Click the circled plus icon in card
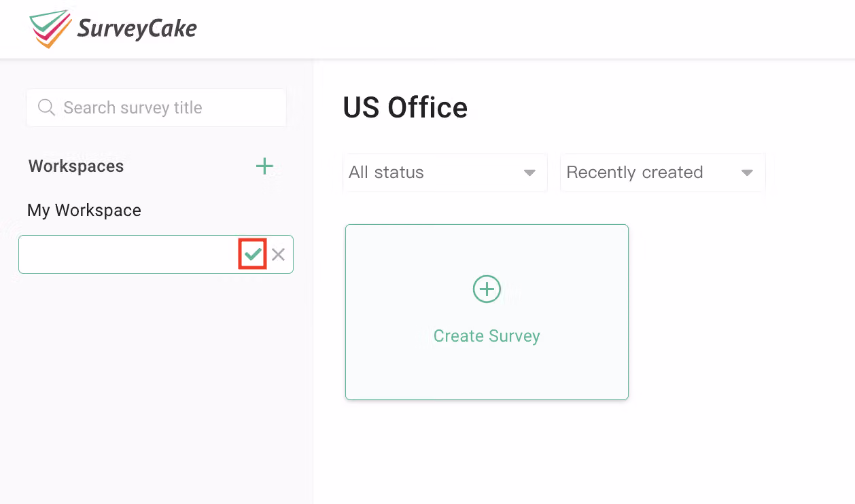This screenshot has height=504, width=855. tap(487, 289)
